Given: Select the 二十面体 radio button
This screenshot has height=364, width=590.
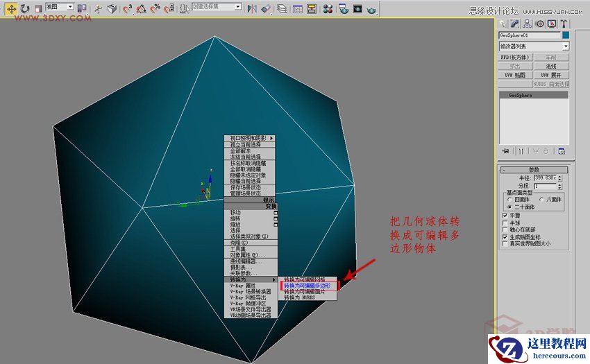Looking at the screenshot, I should point(509,207).
